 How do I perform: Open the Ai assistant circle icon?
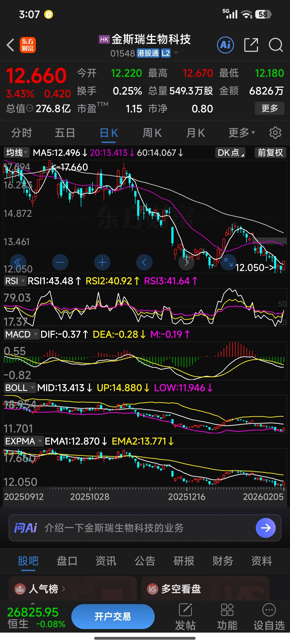225,45
